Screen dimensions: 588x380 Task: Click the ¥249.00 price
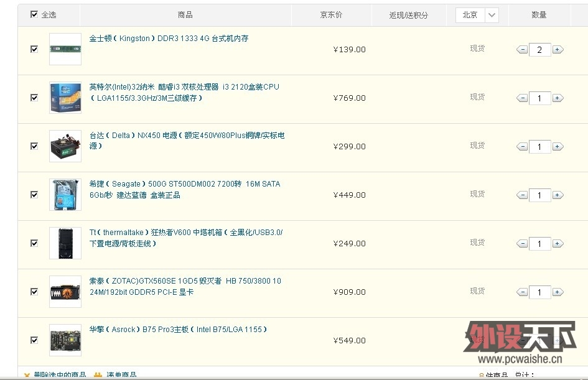coord(349,244)
